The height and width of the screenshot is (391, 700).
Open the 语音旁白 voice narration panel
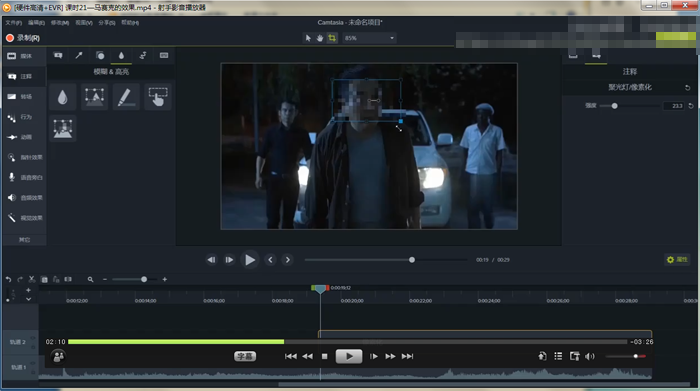pos(24,177)
